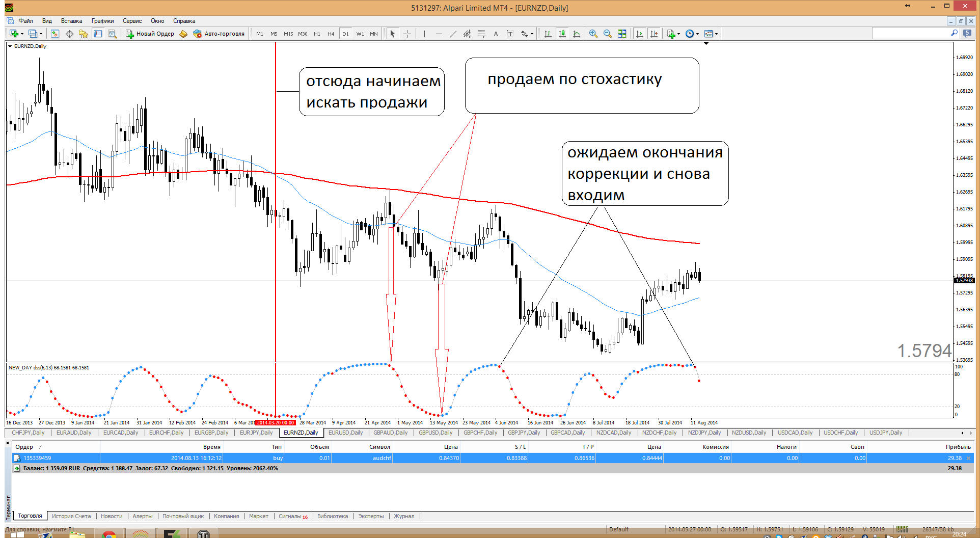Screen dimensions: 980x538
Task: Open the Navigator panel star-folder icon
Action: point(84,34)
